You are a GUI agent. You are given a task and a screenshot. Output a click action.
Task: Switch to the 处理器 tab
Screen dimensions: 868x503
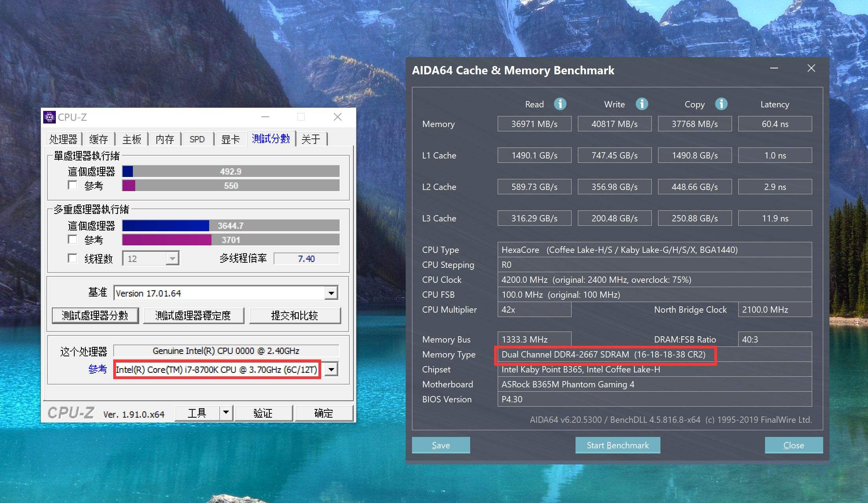[x=63, y=139]
